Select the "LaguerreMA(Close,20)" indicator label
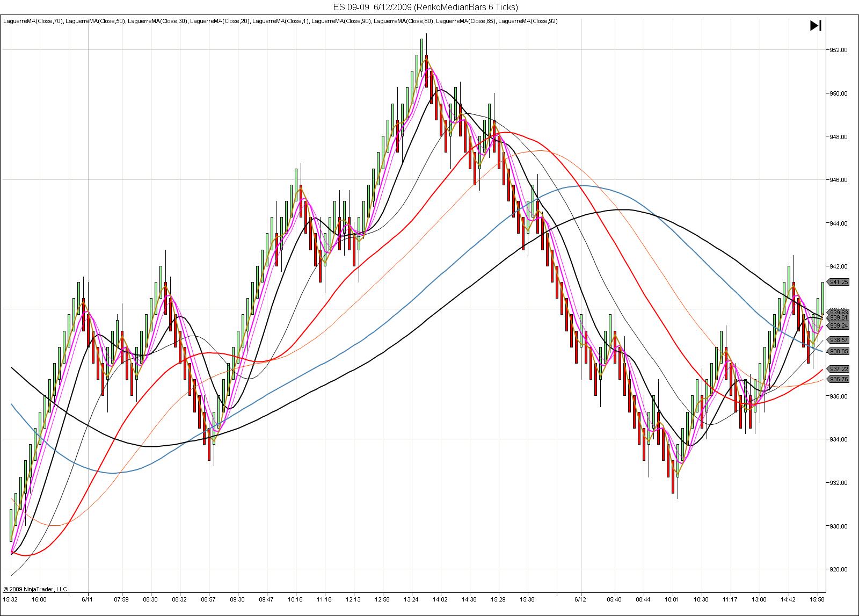The image size is (859, 616). tap(220, 21)
